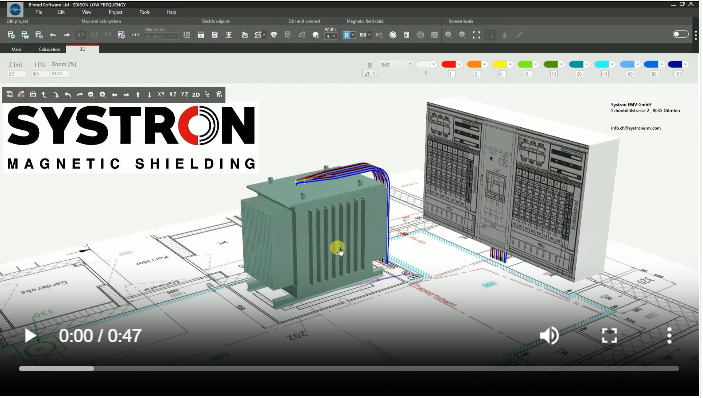Open the Width dropdown in Edit and connect

(331, 36)
